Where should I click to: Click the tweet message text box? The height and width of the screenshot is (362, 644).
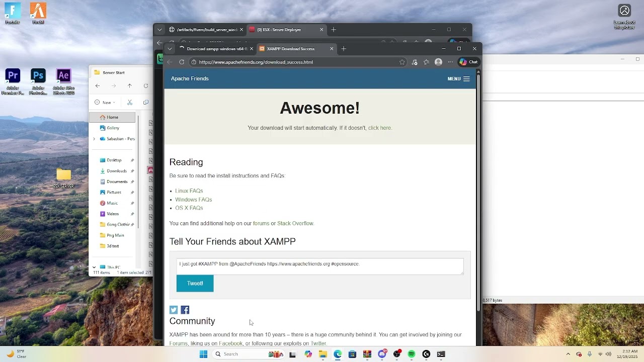(320, 266)
